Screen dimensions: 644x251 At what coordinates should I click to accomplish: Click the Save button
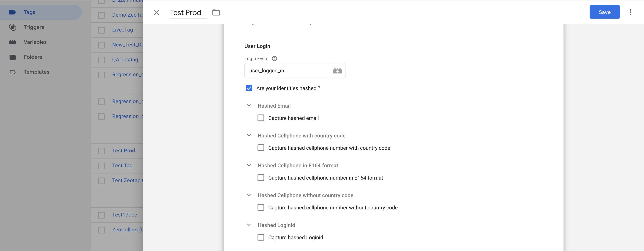click(x=604, y=12)
